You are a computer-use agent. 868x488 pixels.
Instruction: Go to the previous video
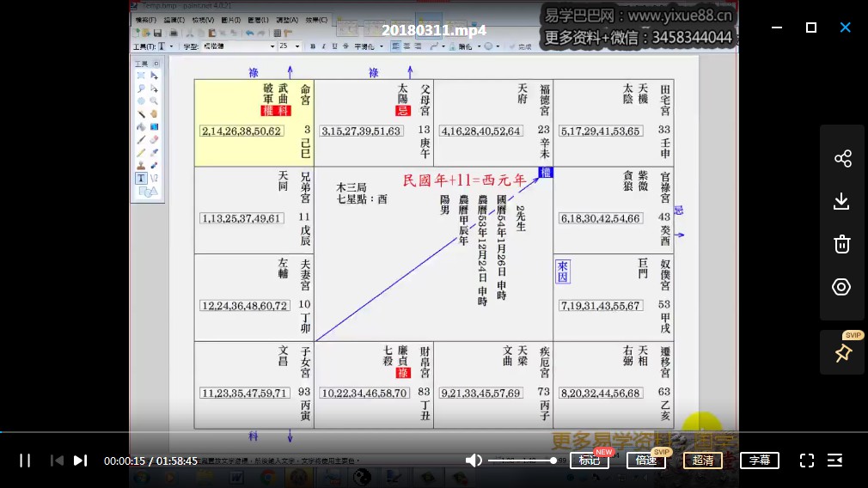[x=57, y=461]
